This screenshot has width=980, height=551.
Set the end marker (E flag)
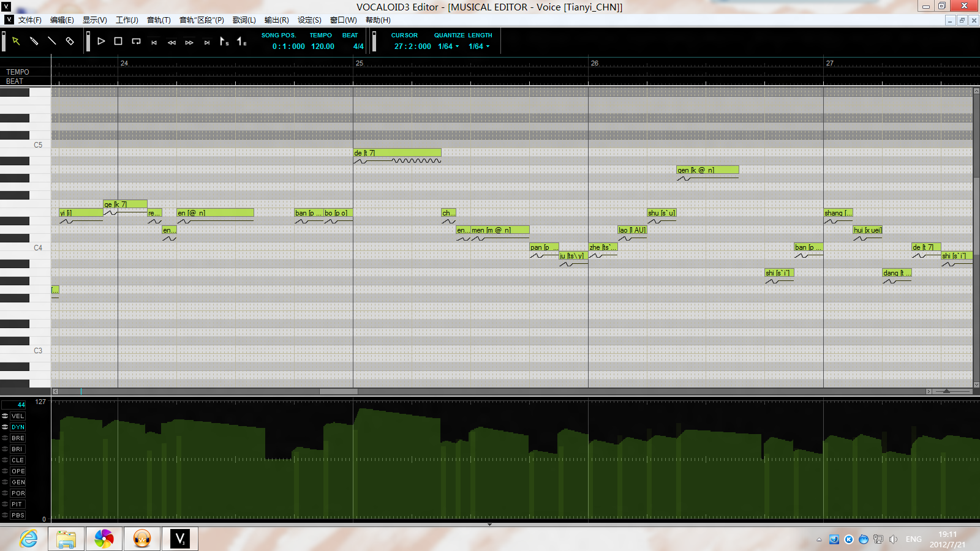pos(242,41)
